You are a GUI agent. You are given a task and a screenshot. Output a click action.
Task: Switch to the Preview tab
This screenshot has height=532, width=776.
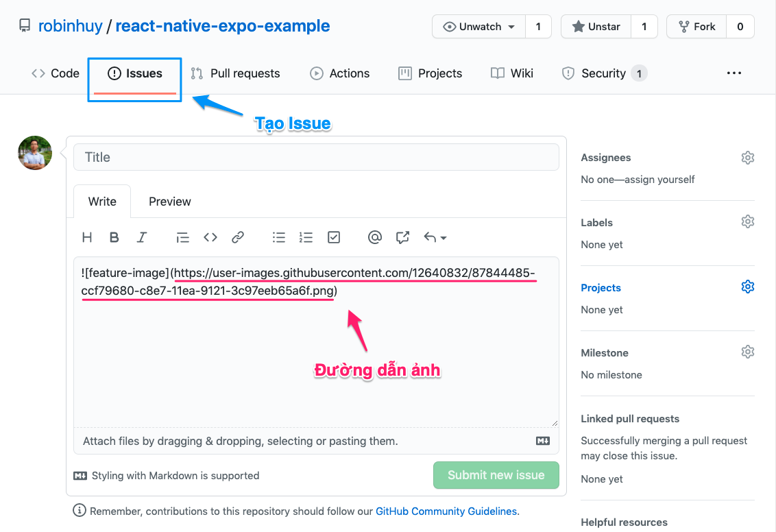[170, 202]
